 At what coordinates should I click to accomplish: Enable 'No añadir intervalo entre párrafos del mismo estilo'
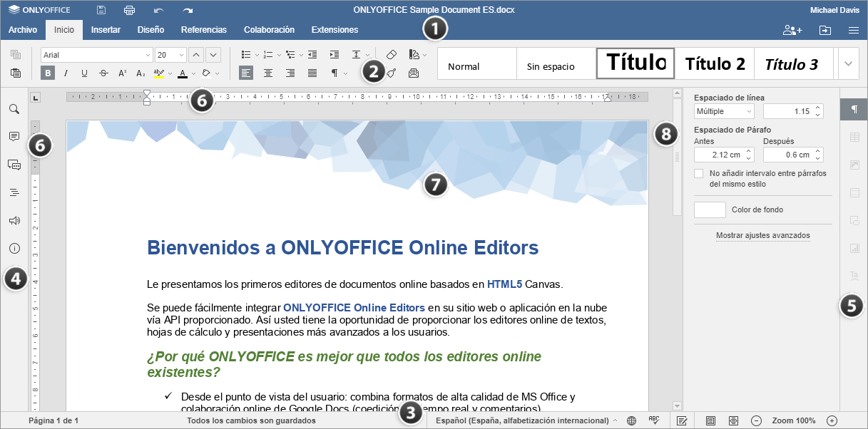tap(699, 172)
